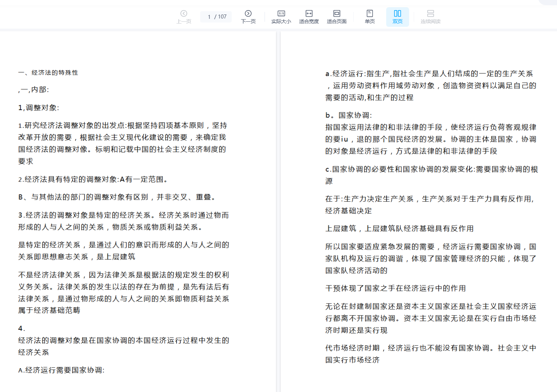Viewport: 557px width, 392px height.
Task: Click the page number input showing 1
Action: click(209, 17)
